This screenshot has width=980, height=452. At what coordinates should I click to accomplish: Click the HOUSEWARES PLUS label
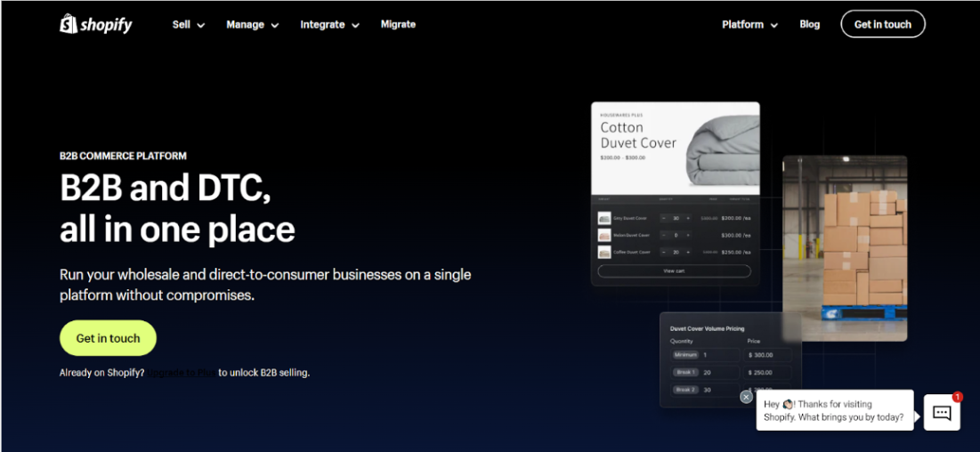click(x=621, y=115)
